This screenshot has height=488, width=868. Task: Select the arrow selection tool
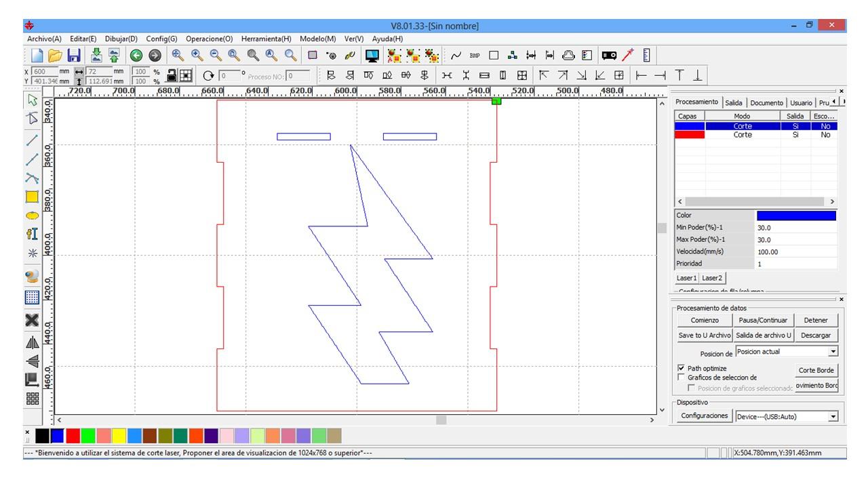coord(32,101)
